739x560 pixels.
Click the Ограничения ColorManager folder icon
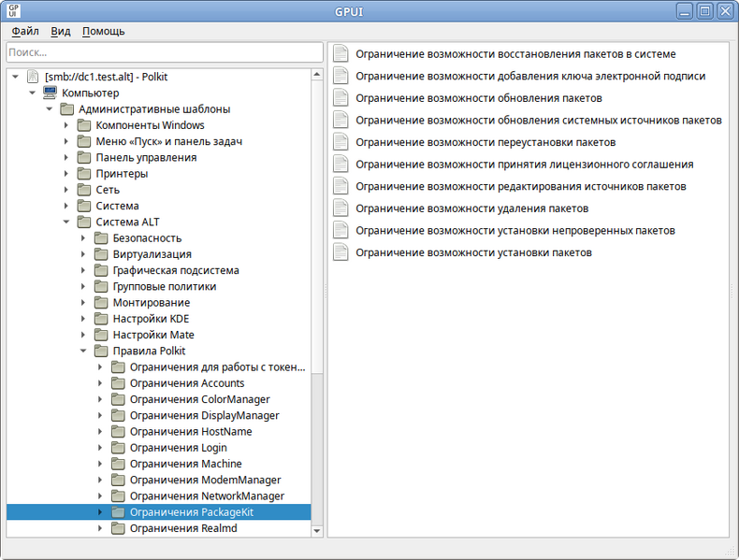(118, 399)
